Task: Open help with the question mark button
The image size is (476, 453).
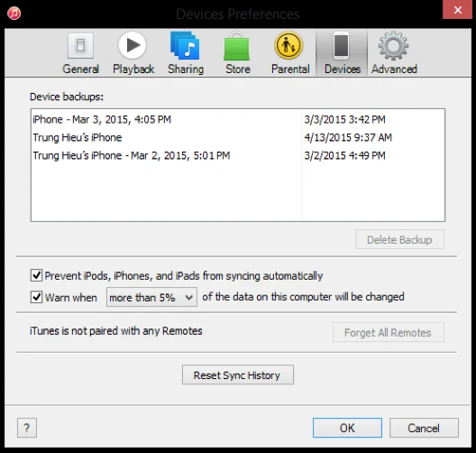Action: (27, 428)
